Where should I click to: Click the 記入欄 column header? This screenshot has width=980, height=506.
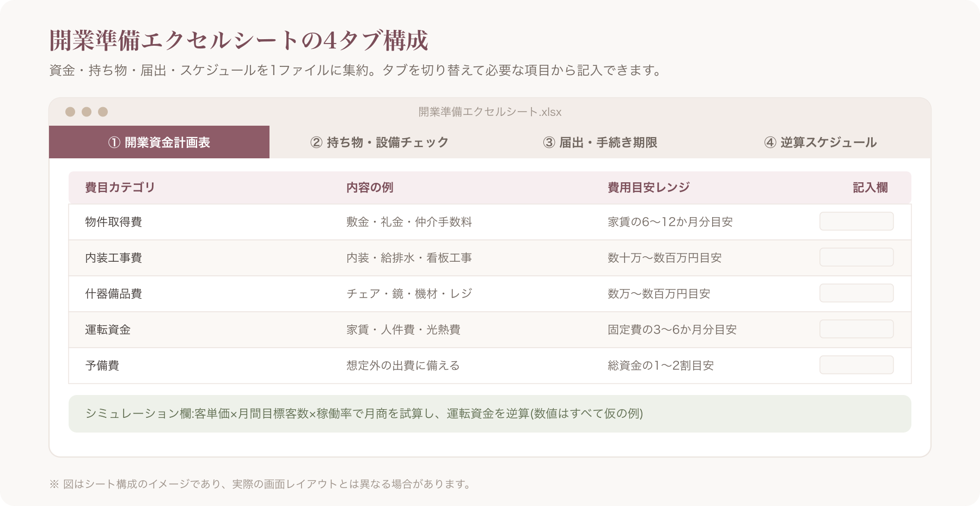[870, 188]
